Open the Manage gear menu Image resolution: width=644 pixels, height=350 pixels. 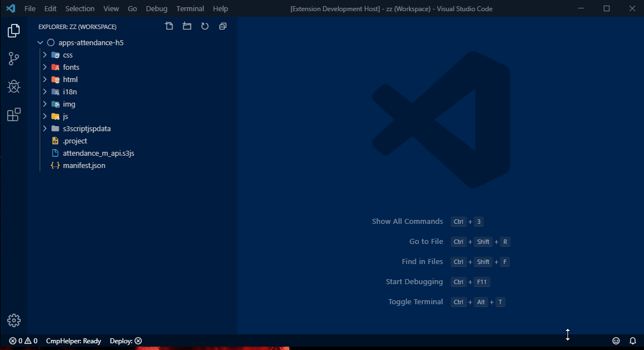(x=13, y=320)
